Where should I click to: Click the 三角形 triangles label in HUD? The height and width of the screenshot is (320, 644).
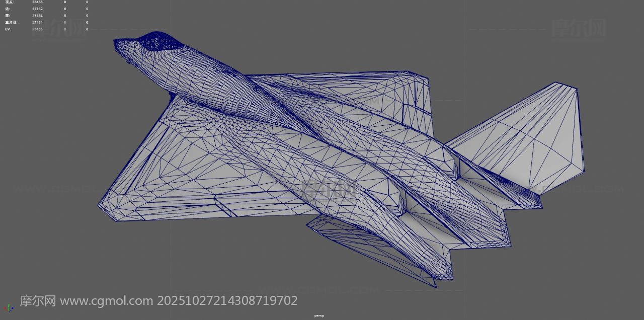pyautogui.click(x=10, y=22)
